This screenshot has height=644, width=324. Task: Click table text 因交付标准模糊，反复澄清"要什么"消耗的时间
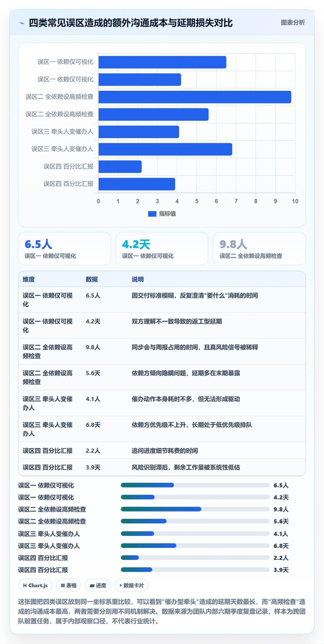pyautogui.click(x=195, y=296)
